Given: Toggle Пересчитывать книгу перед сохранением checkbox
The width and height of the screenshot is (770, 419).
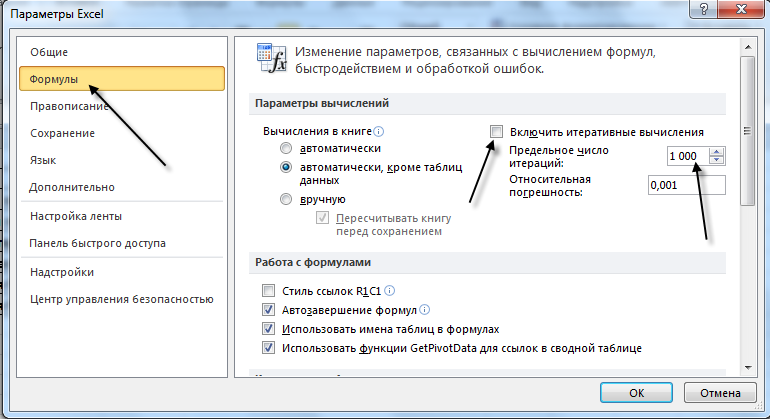Looking at the screenshot, I should [322, 218].
